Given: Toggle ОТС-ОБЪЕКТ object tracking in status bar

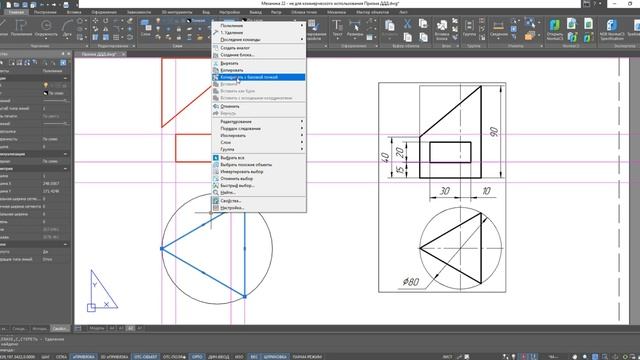Looking at the screenshot, I should (146, 357).
